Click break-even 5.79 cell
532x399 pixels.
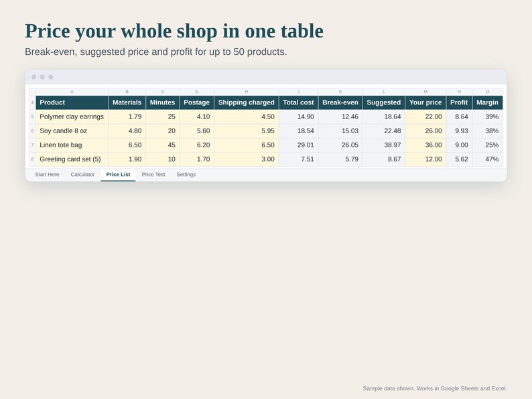click(x=340, y=159)
